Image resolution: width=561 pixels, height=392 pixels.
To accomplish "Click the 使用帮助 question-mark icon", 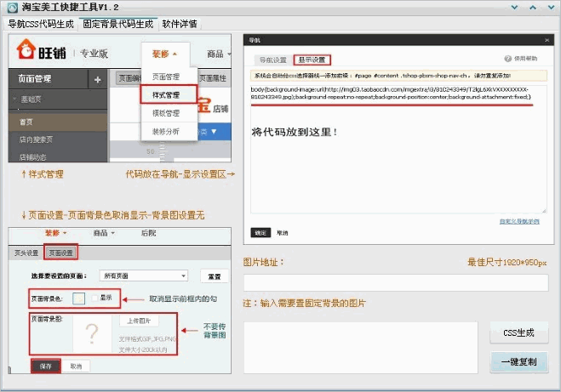I will 507,59.
